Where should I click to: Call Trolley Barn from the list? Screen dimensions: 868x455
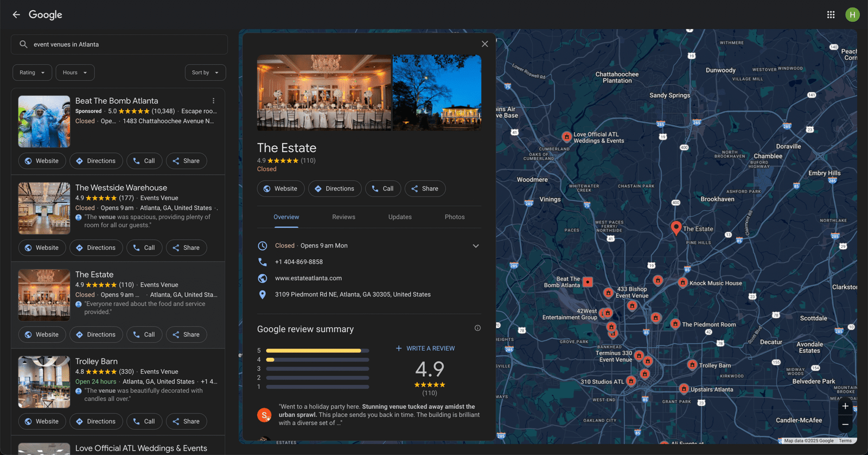pos(144,421)
